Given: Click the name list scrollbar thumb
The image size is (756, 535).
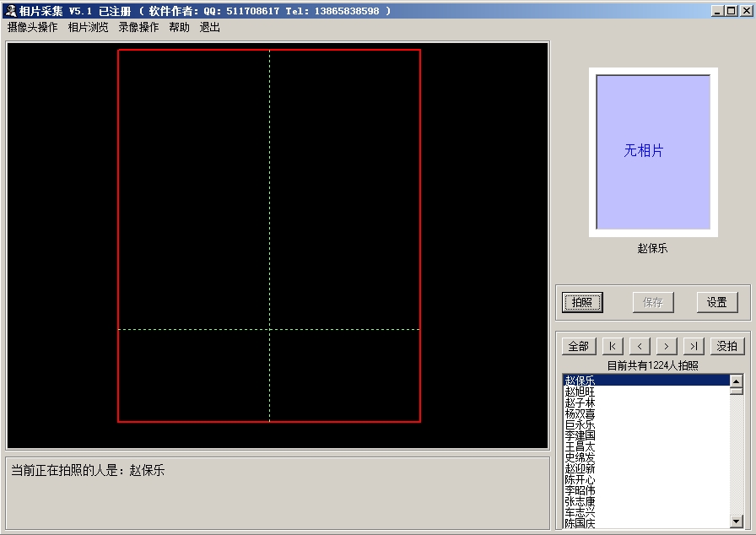Looking at the screenshot, I should (x=737, y=391).
